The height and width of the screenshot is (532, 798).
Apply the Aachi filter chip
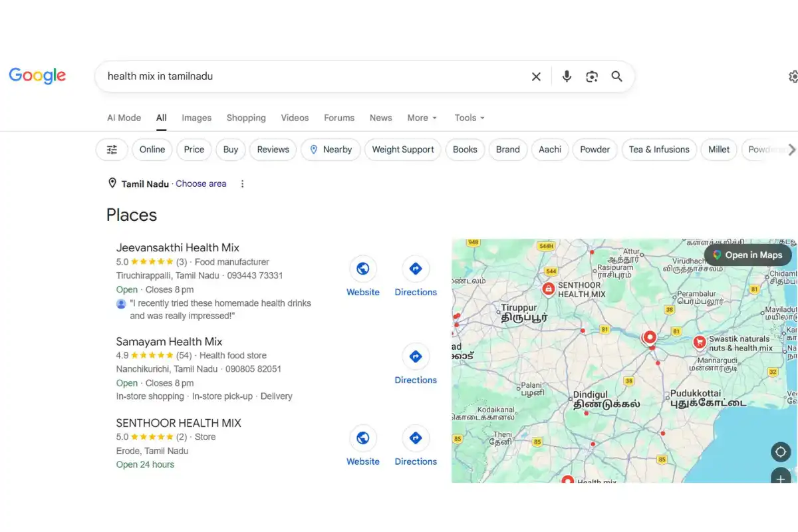[550, 150]
